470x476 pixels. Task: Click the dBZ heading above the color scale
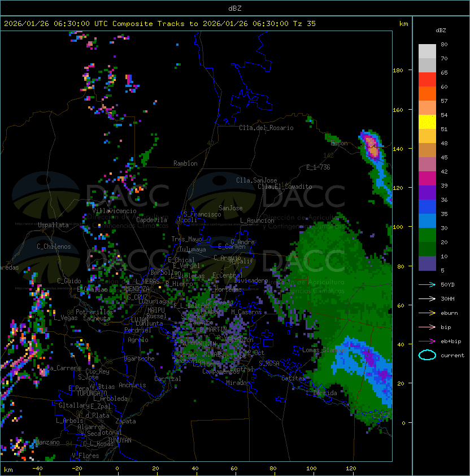pyautogui.click(x=441, y=31)
